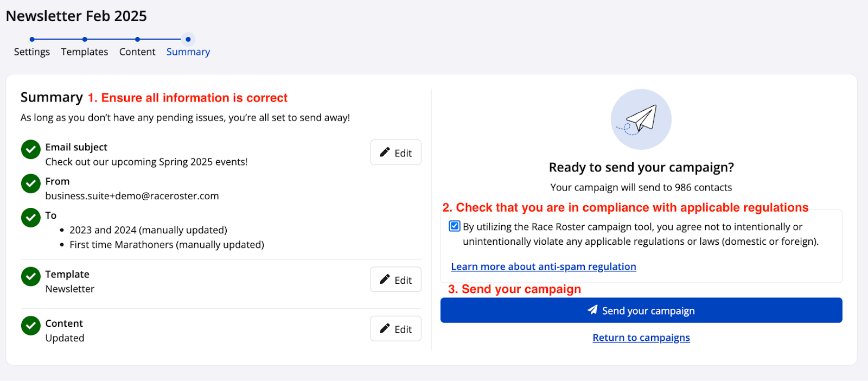This screenshot has height=381, width=868.
Task: Click the Content step dot on progress bar
Action: (x=137, y=39)
